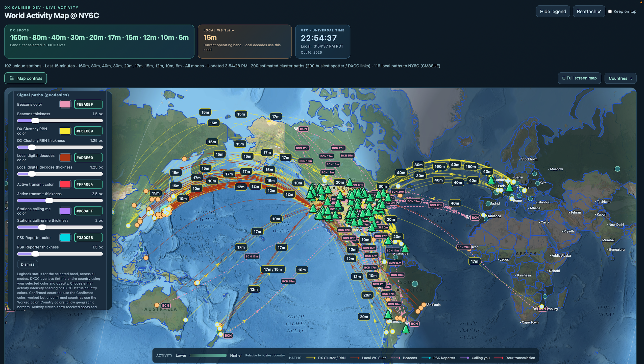Click the Santiago BCN beacon marker

pyautogui.click(x=414, y=324)
